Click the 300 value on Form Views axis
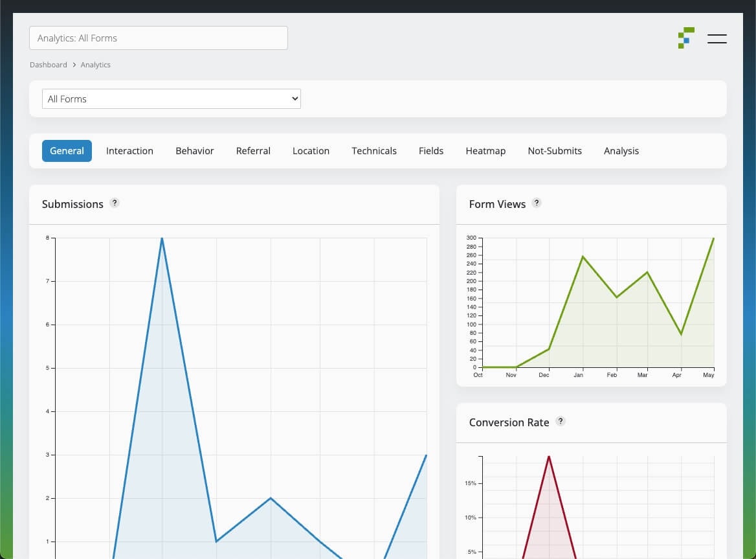Viewport: 756px width, 559px height. [x=471, y=238]
